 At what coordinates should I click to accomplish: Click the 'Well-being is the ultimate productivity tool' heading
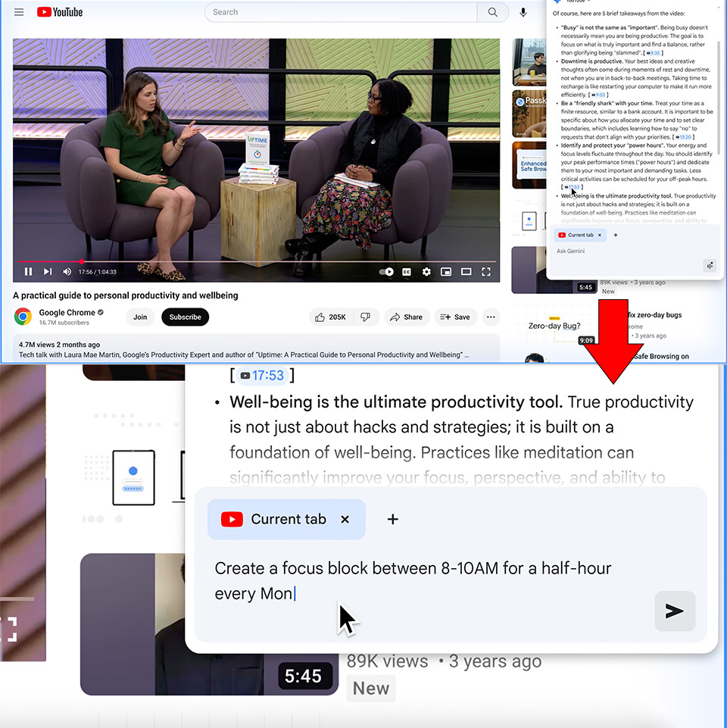pyautogui.click(x=395, y=402)
